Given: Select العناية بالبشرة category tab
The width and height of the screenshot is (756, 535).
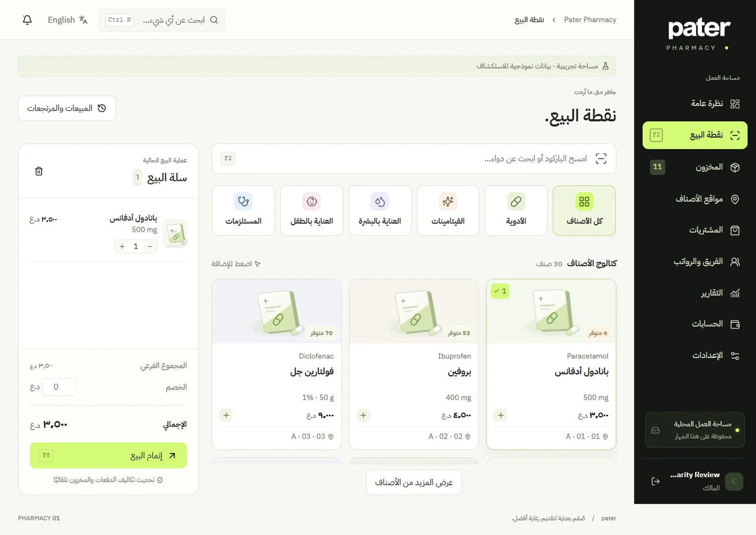Looking at the screenshot, I should tap(380, 211).
